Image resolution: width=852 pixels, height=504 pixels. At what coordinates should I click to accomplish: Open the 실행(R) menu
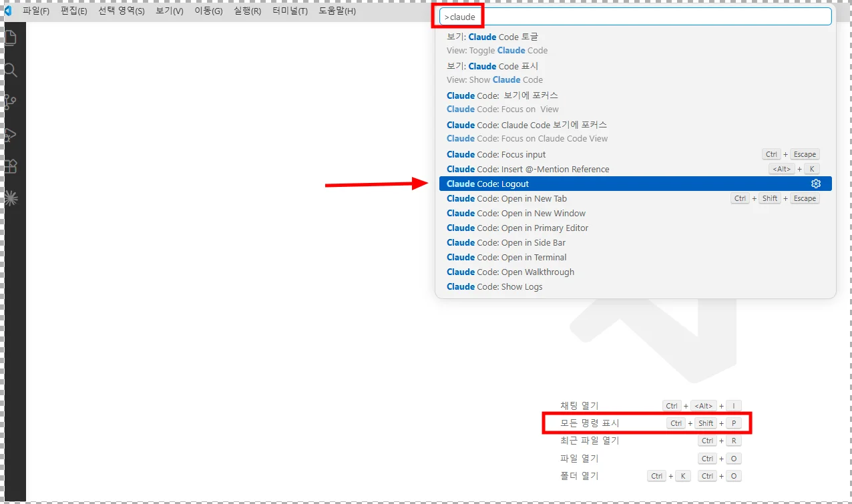(247, 11)
